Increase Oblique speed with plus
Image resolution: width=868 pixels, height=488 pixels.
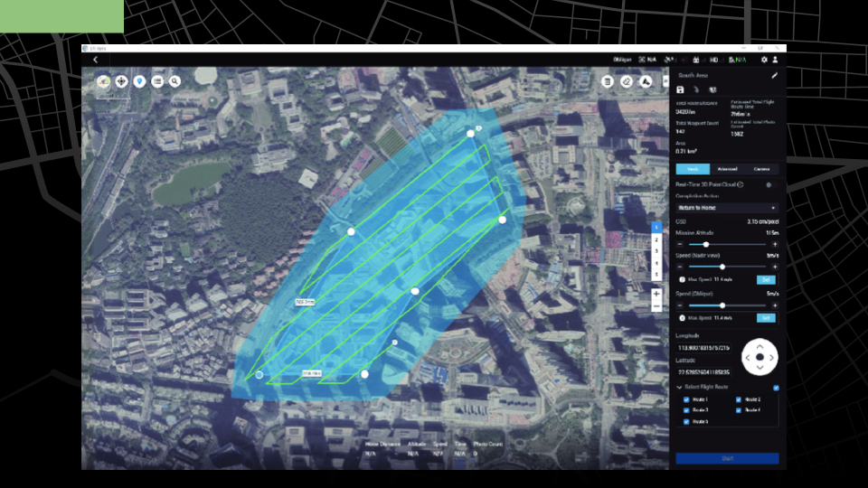pos(775,305)
